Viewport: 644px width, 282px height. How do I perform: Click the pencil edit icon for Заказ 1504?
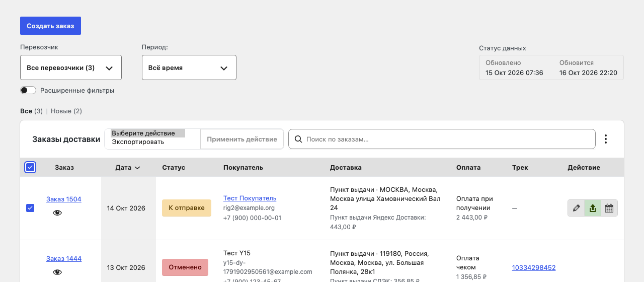click(x=576, y=208)
